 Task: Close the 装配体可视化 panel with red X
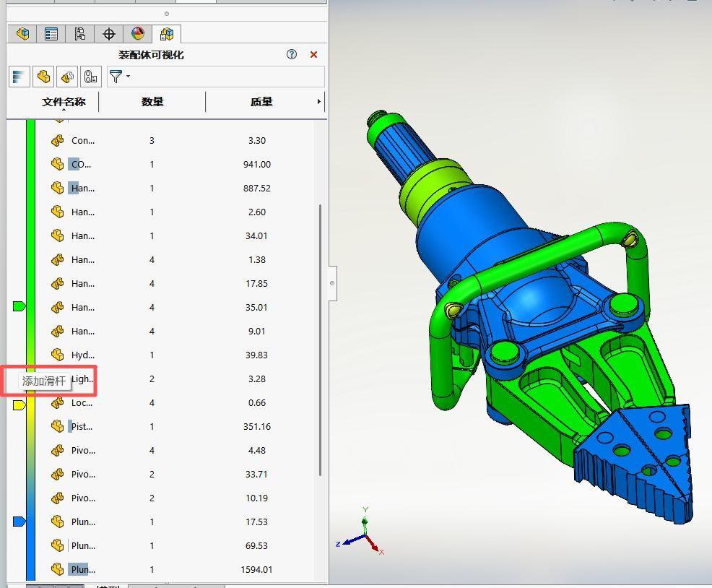coord(313,54)
